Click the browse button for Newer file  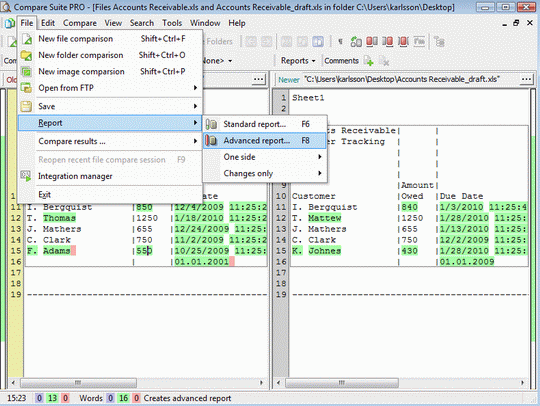(526, 80)
